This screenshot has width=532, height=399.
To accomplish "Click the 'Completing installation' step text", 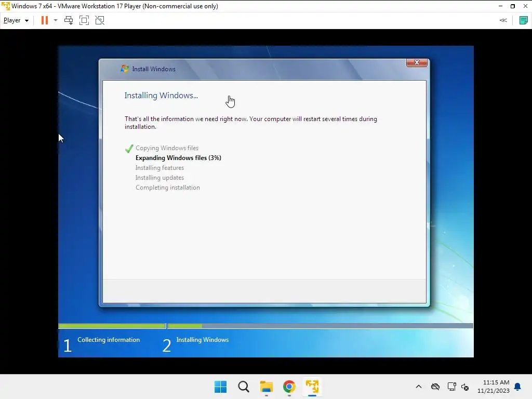I will pyautogui.click(x=168, y=187).
